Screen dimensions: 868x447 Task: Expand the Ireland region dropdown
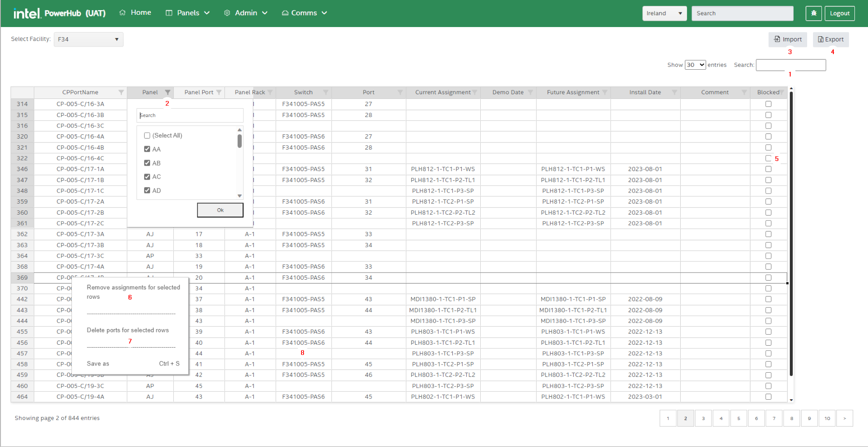tap(664, 13)
